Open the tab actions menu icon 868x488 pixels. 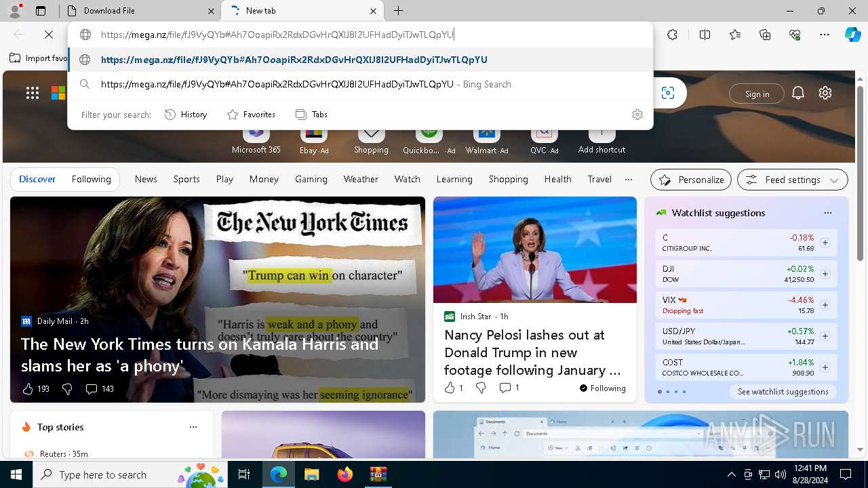point(41,11)
